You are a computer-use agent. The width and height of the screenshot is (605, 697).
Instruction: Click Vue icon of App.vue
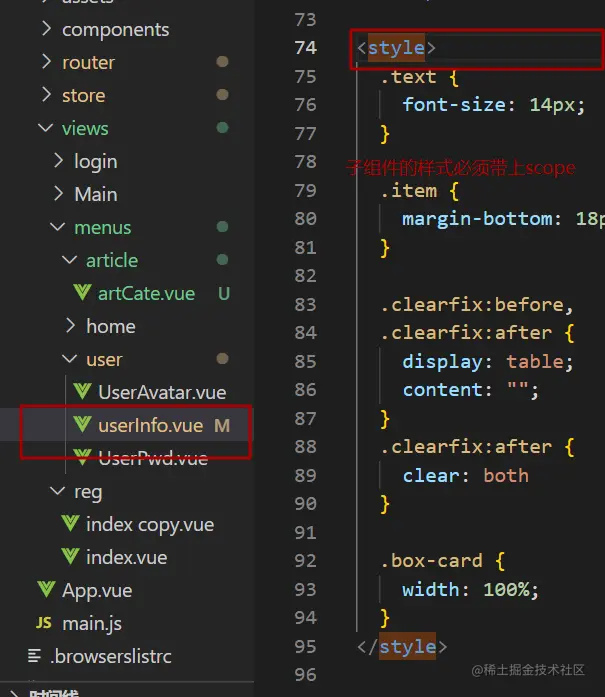tap(46, 589)
